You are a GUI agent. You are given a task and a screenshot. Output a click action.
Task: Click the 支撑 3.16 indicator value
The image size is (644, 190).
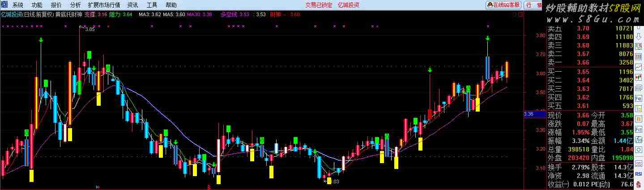click(x=96, y=14)
